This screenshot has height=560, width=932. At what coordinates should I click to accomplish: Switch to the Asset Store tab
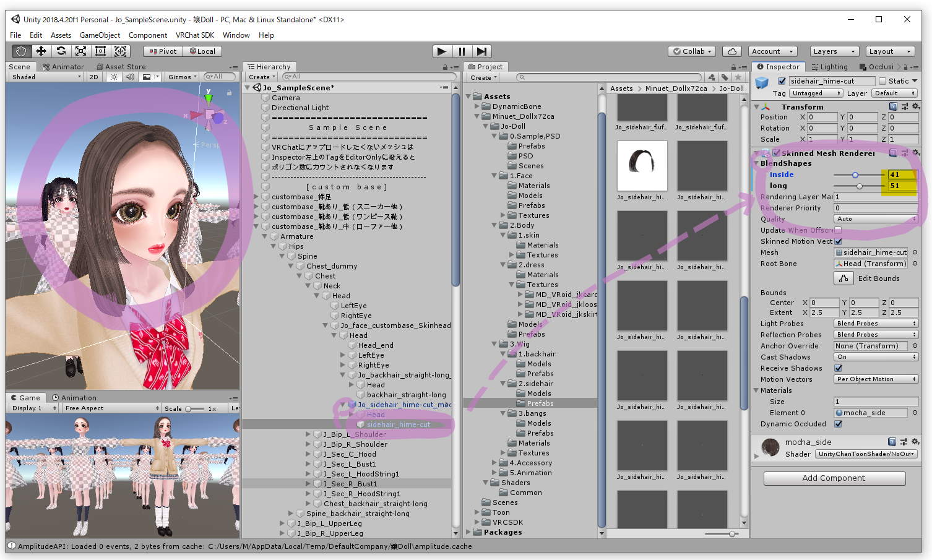121,67
